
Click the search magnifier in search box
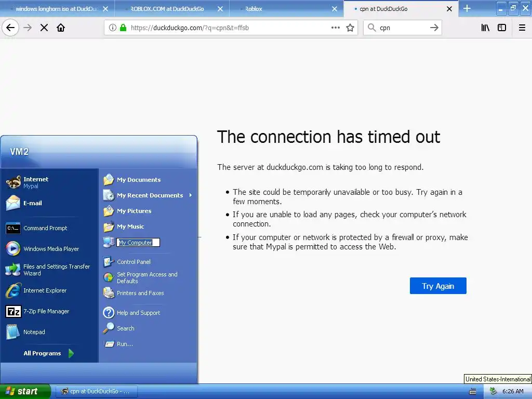coord(372,28)
